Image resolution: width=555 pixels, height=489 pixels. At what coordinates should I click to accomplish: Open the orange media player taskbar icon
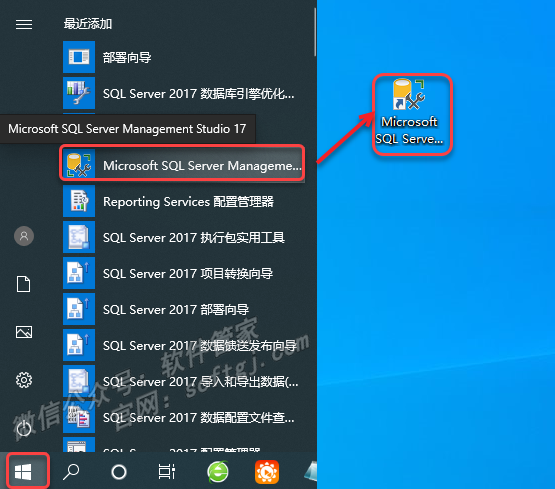click(x=267, y=472)
